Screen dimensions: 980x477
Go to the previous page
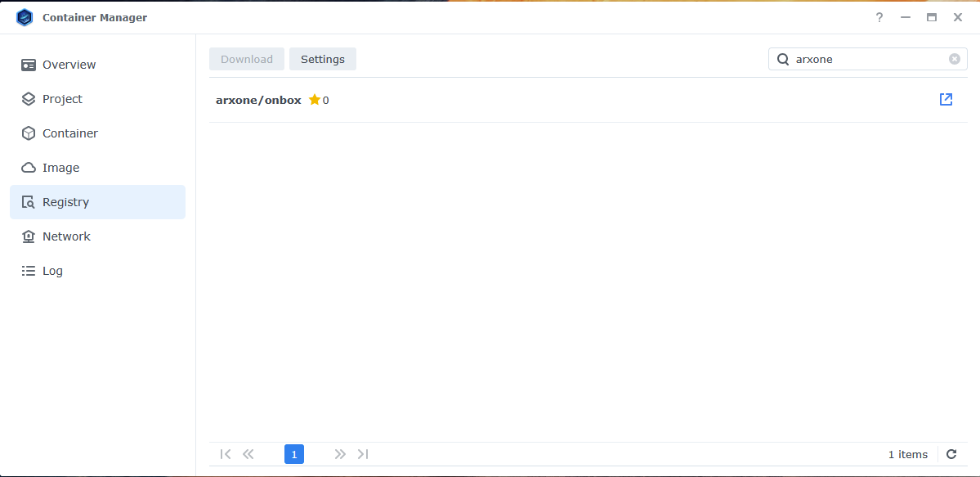pos(248,454)
